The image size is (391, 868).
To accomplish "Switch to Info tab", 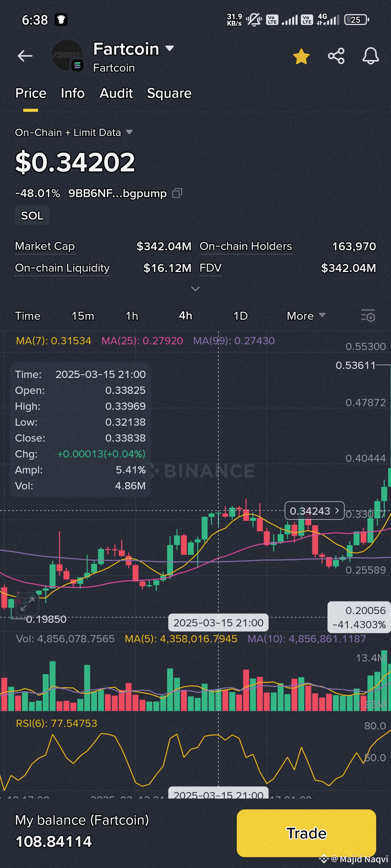I will tap(72, 93).
